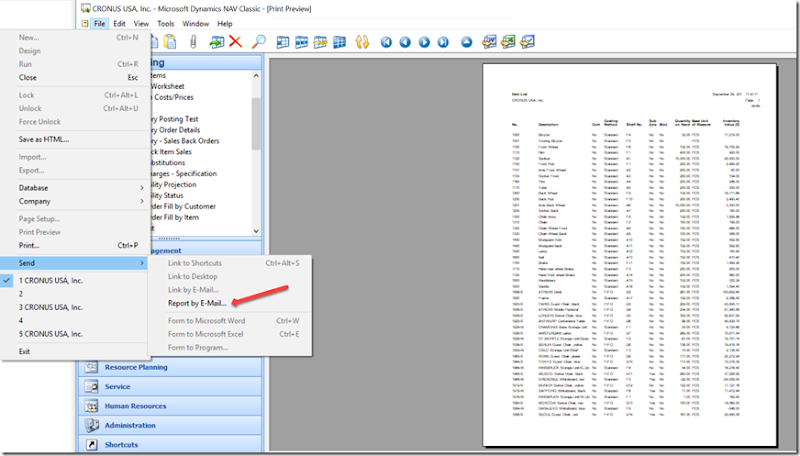Click the Send to Microsoft Excel toolbar icon
This screenshot has width=800, height=456.
click(x=508, y=42)
